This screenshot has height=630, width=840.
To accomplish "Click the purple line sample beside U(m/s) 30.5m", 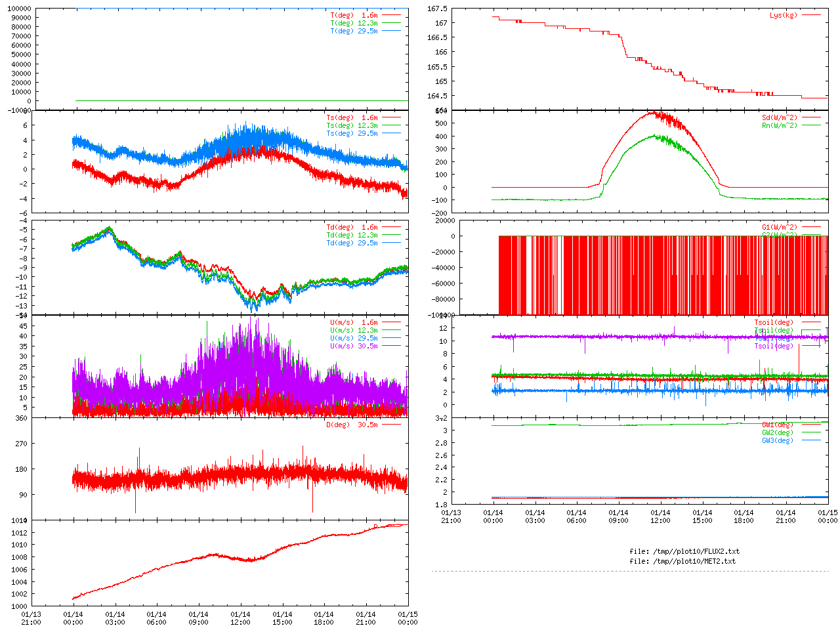I will [x=391, y=346].
